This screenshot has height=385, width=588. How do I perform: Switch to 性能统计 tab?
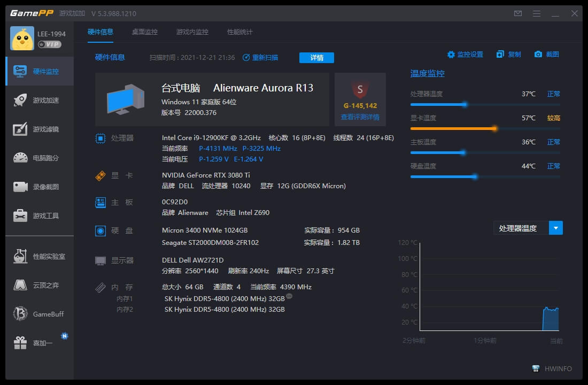coord(240,32)
